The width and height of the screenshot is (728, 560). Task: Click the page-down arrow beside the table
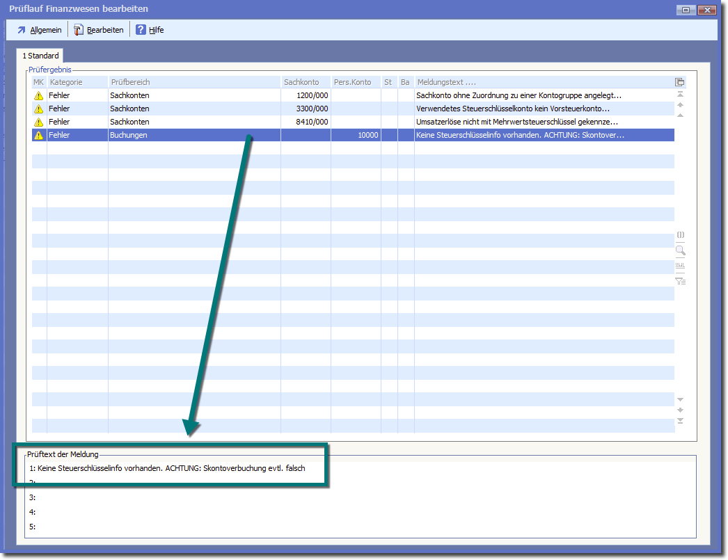tap(680, 410)
